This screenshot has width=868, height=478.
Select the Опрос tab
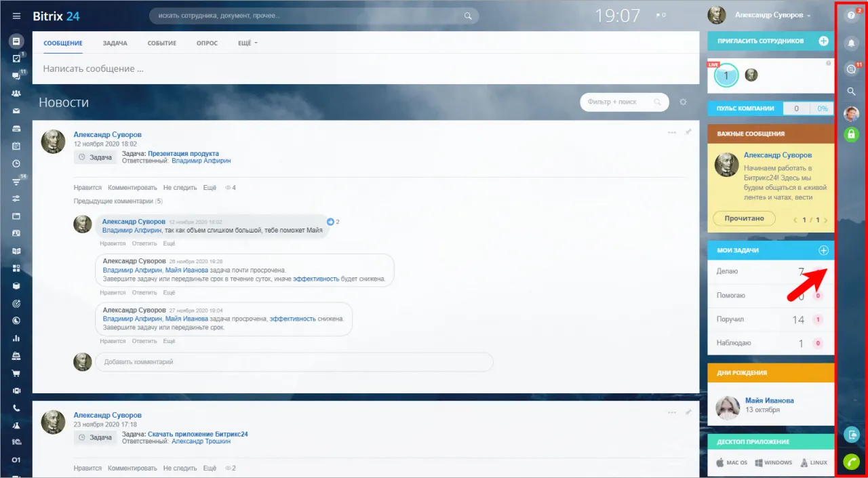(x=207, y=43)
